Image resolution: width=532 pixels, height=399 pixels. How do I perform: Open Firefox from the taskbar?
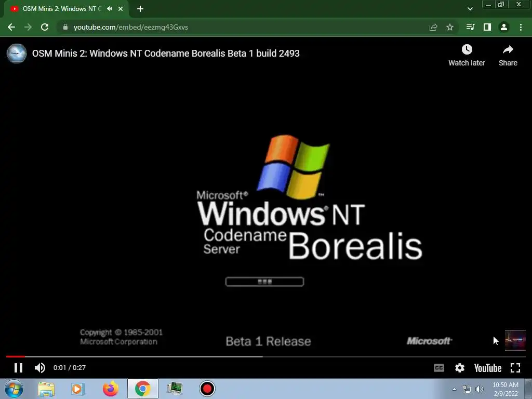click(x=110, y=389)
